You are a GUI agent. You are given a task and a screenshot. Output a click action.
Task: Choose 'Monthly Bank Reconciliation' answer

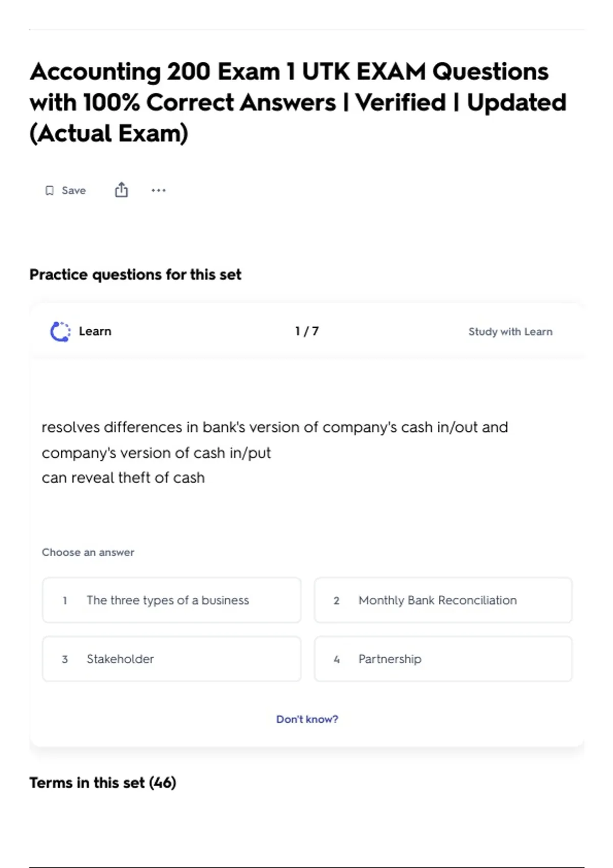[x=443, y=600]
